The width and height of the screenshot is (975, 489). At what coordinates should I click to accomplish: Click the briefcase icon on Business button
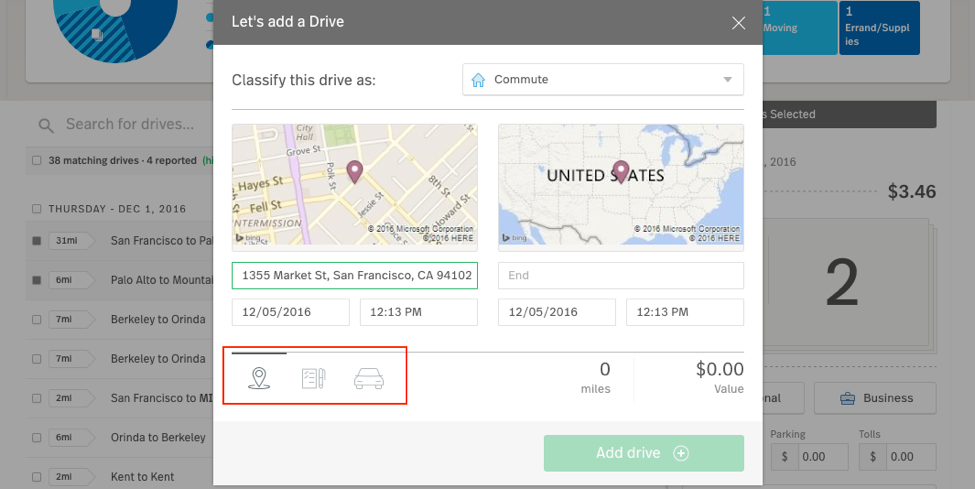[x=847, y=399]
